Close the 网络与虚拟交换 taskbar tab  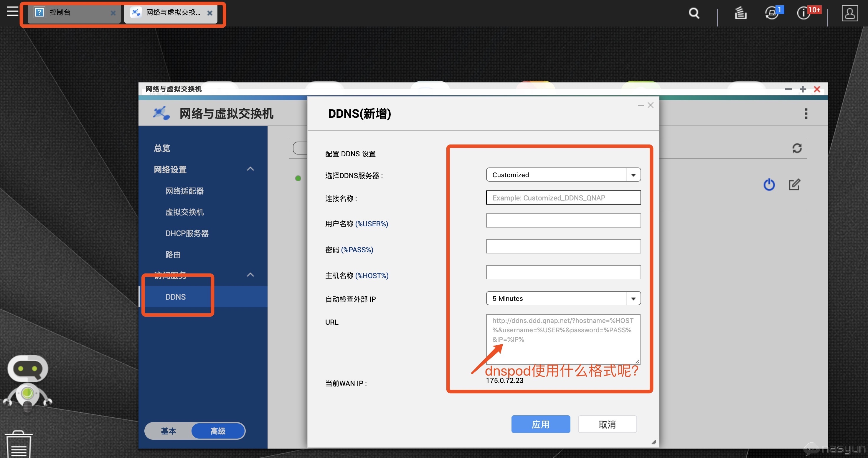point(209,13)
